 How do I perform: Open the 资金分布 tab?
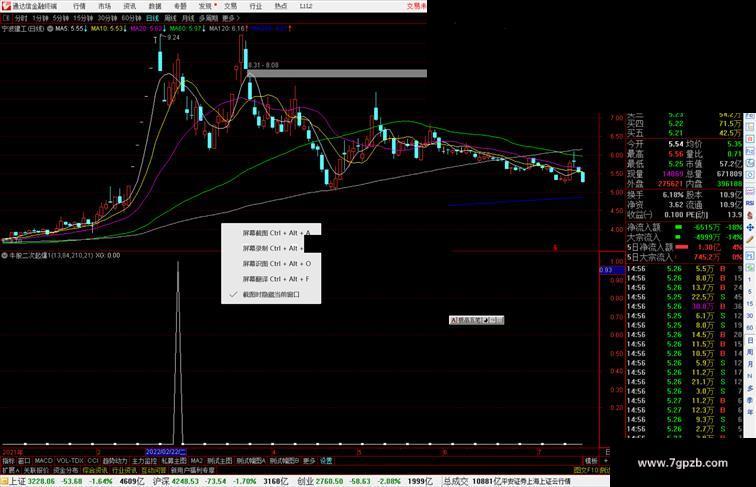(66, 470)
